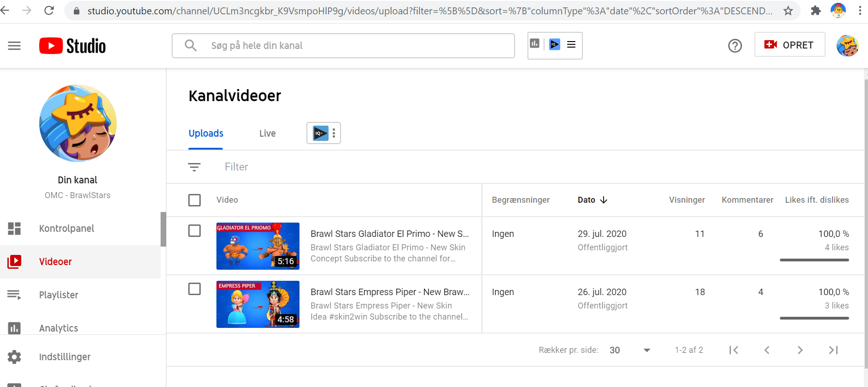The height and width of the screenshot is (387, 868).
Task: Go to the previous page of videos
Action: click(767, 350)
